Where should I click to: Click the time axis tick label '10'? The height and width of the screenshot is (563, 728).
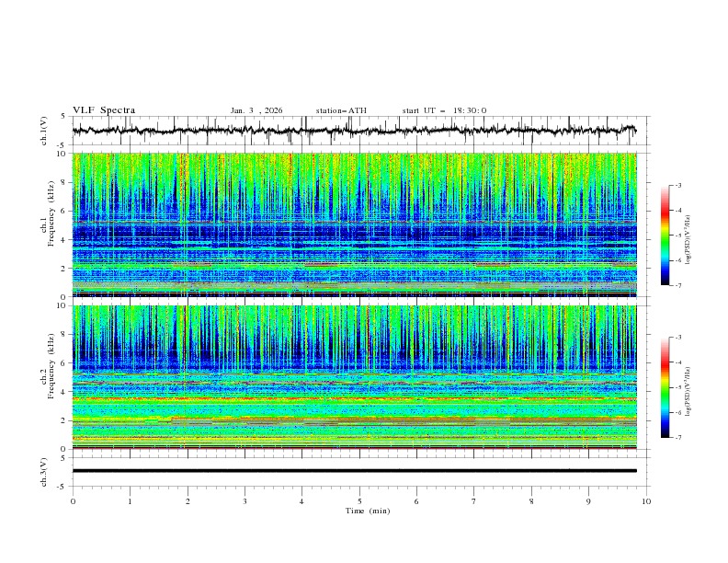(646, 501)
